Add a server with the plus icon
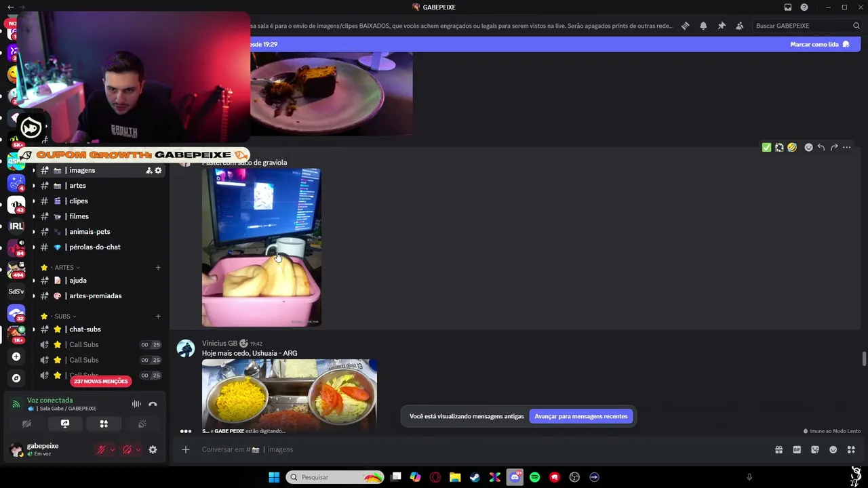 coord(16,357)
